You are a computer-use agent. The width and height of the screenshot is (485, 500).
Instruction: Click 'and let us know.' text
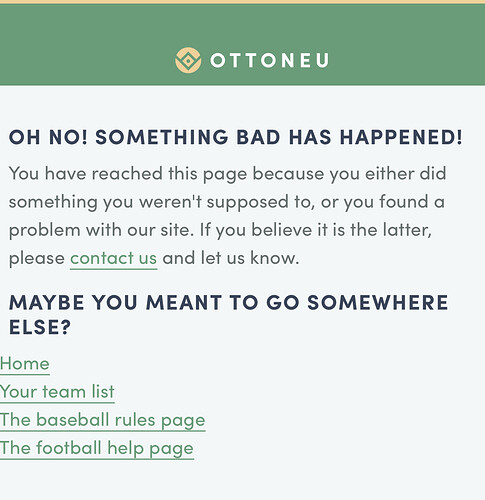point(231,258)
